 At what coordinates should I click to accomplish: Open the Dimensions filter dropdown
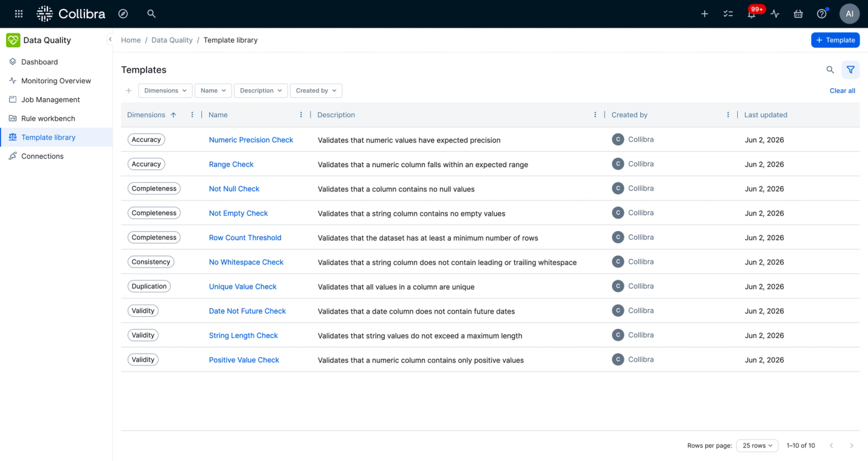165,91
